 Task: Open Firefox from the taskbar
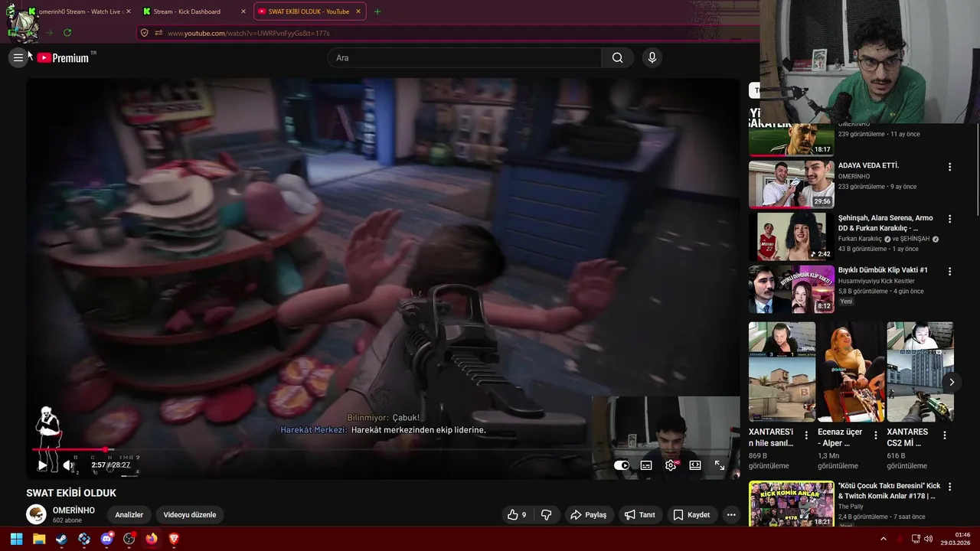[x=152, y=539]
